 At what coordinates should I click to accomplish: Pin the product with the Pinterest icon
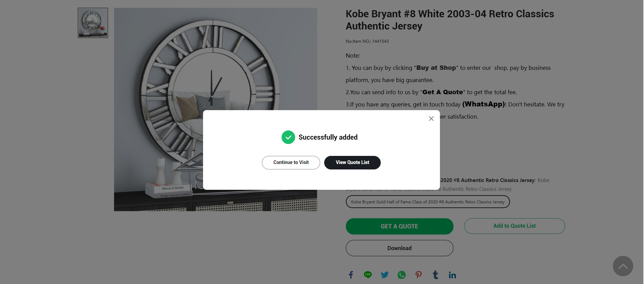click(419, 275)
